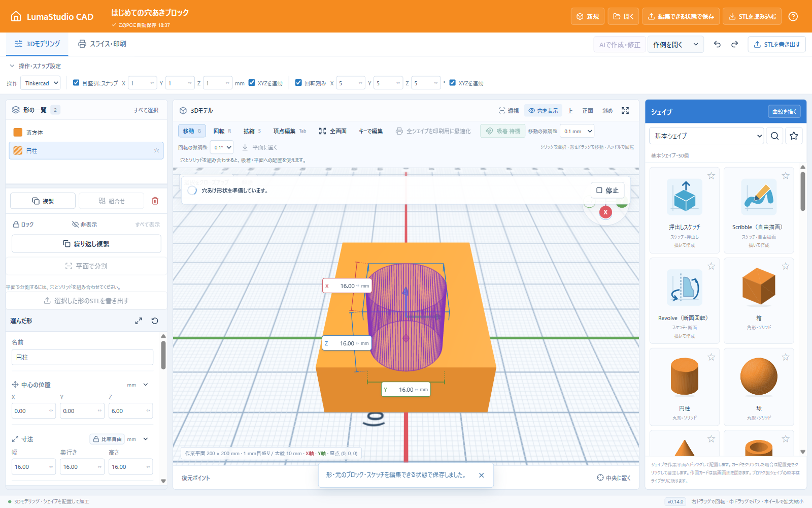Screen dimensions: 812x508
Task: Favorite the 箱 shape star
Action: coord(785,266)
